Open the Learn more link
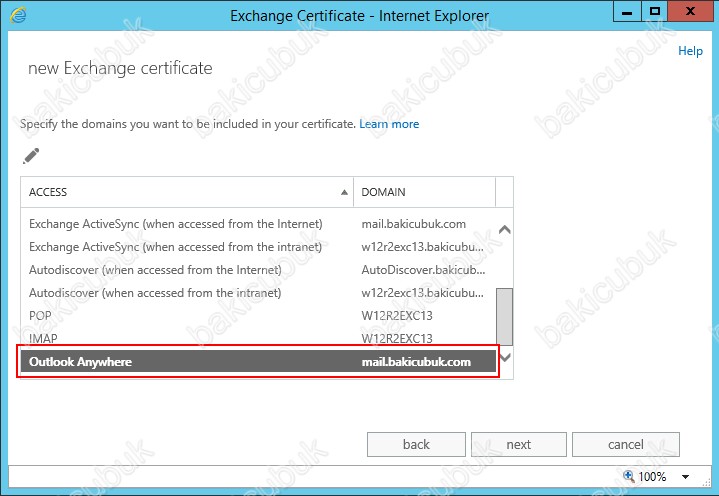 pyautogui.click(x=389, y=124)
